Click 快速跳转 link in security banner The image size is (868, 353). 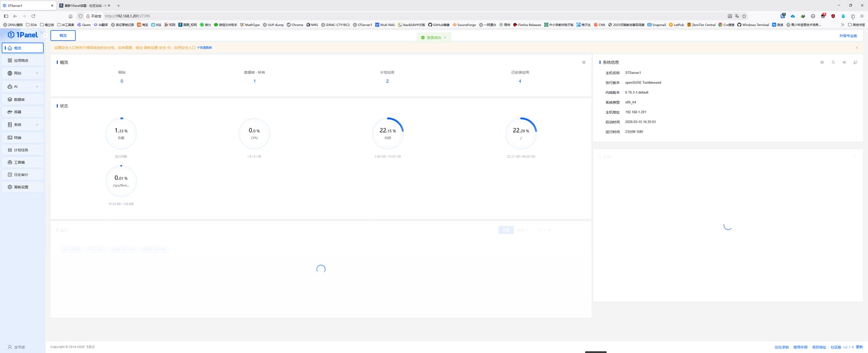tap(205, 47)
